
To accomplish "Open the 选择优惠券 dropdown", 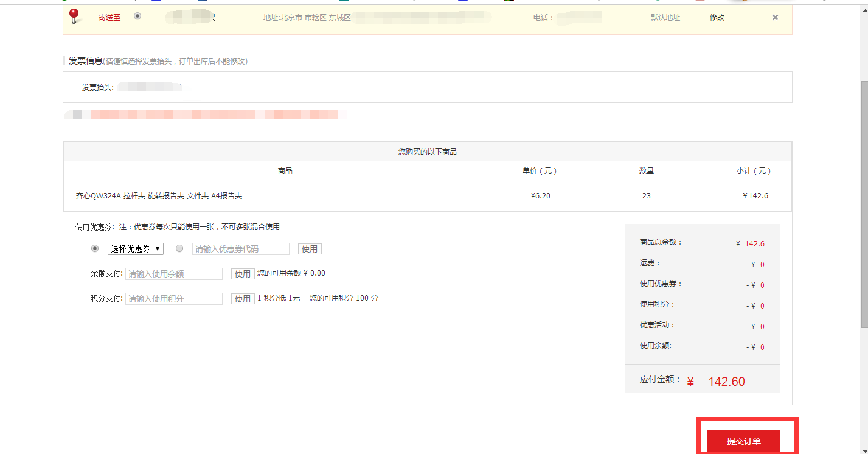I will tap(136, 249).
